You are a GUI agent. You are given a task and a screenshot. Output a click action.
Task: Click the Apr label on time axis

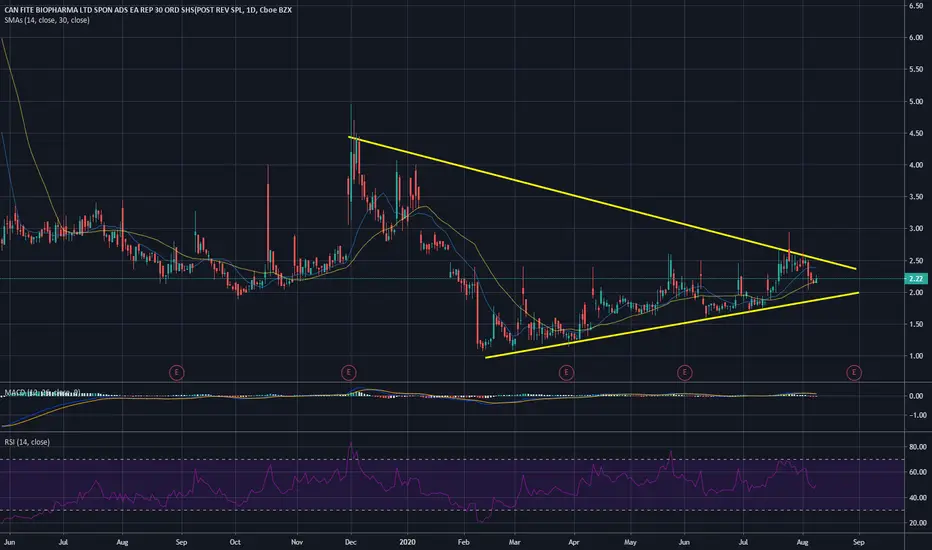point(574,542)
